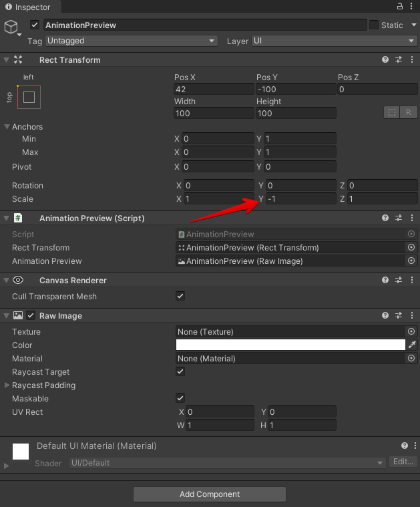The width and height of the screenshot is (420, 507).
Task: Open the Tag dropdown
Action: (132, 41)
